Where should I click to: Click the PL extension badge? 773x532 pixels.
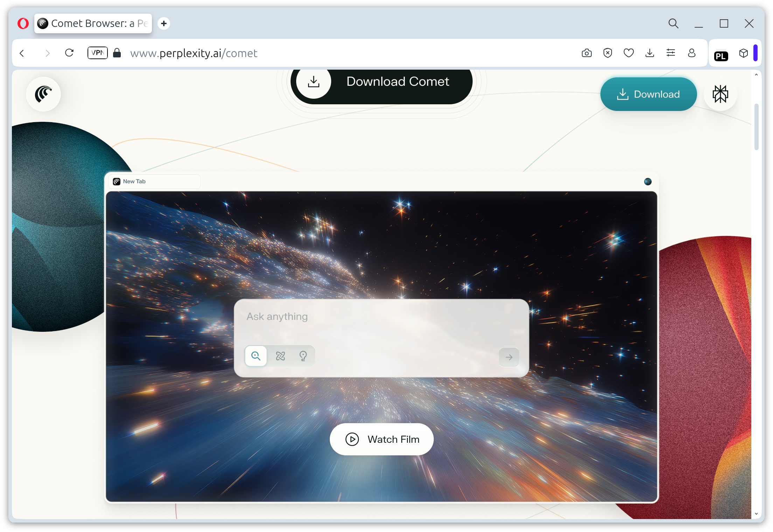(x=721, y=56)
